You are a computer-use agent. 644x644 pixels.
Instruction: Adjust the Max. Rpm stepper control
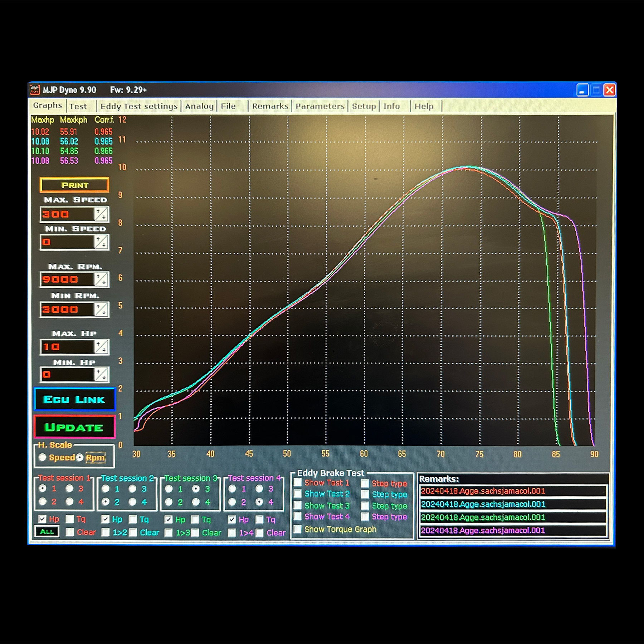point(101,279)
